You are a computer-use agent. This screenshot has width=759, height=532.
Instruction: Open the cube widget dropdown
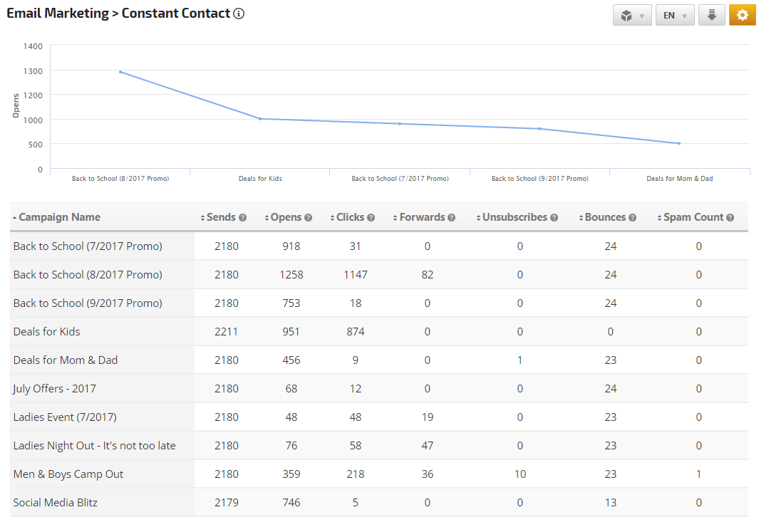point(632,15)
